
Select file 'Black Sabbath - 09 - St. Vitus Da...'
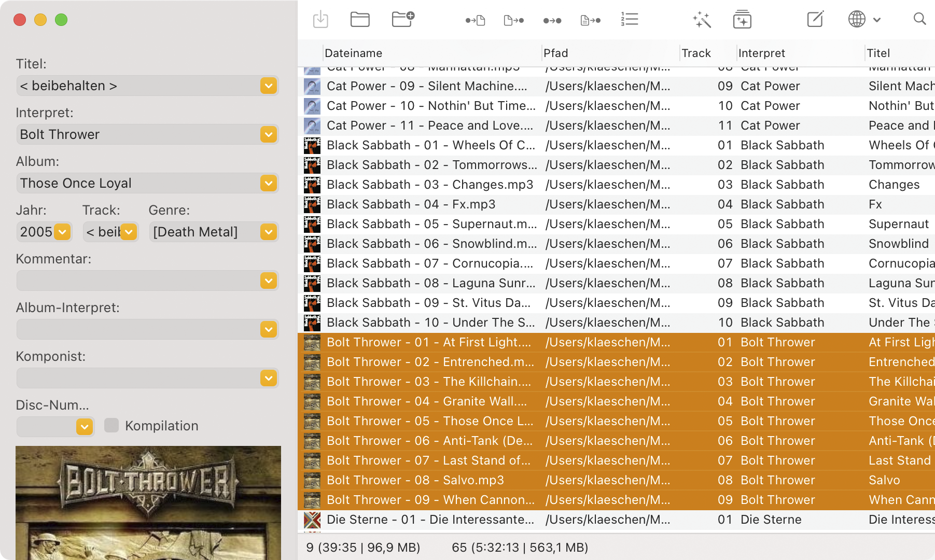click(429, 303)
